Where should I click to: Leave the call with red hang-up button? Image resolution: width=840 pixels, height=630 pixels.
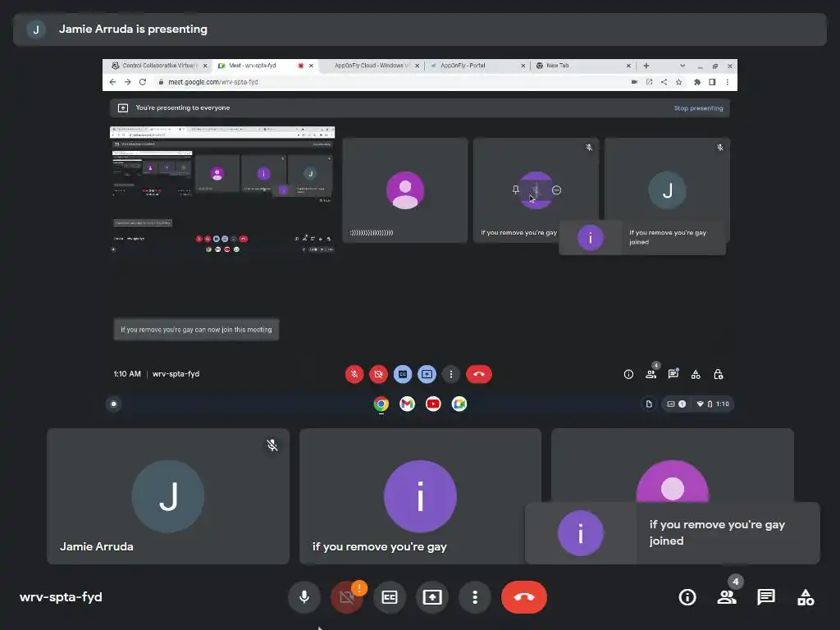coord(524,597)
